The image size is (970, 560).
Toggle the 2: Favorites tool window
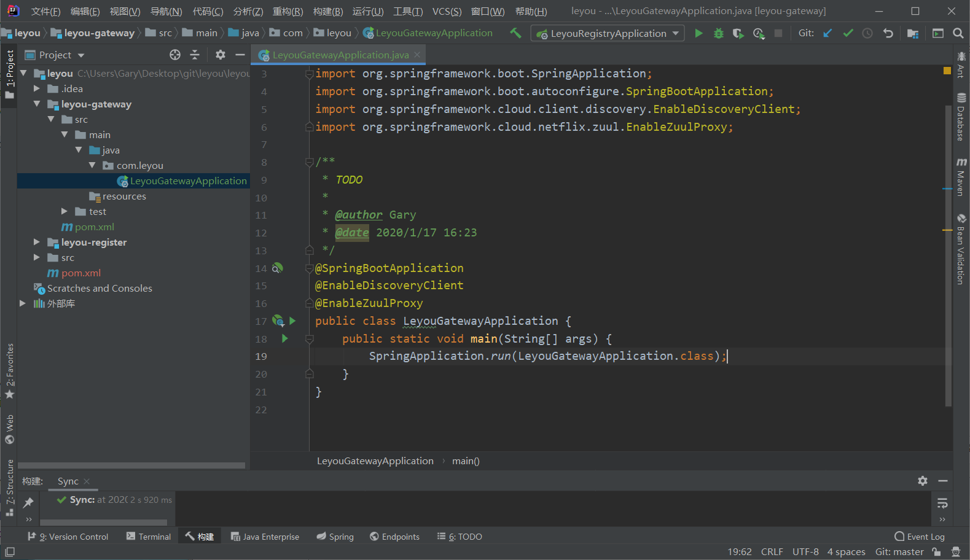pos(9,371)
